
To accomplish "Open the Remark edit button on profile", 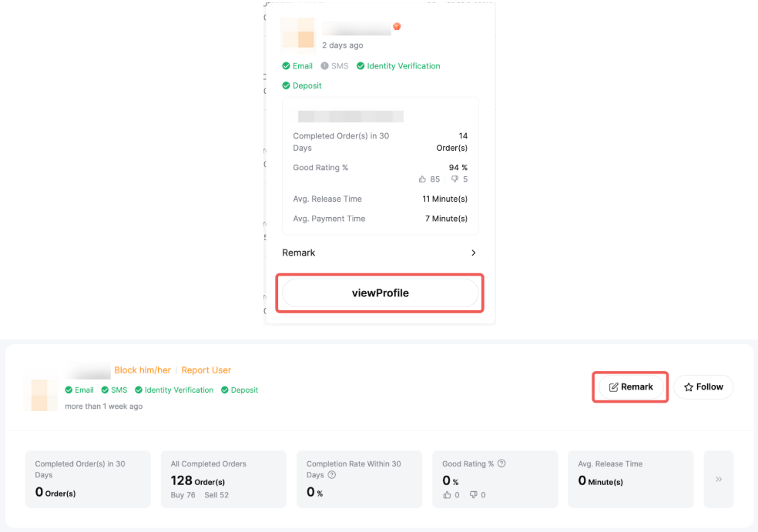I will [x=630, y=386].
